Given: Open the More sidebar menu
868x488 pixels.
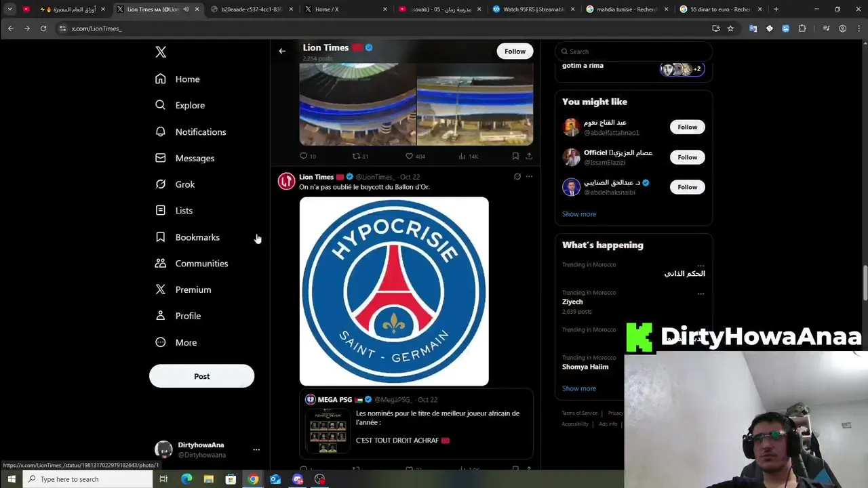Looking at the screenshot, I should pyautogui.click(x=176, y=342).
